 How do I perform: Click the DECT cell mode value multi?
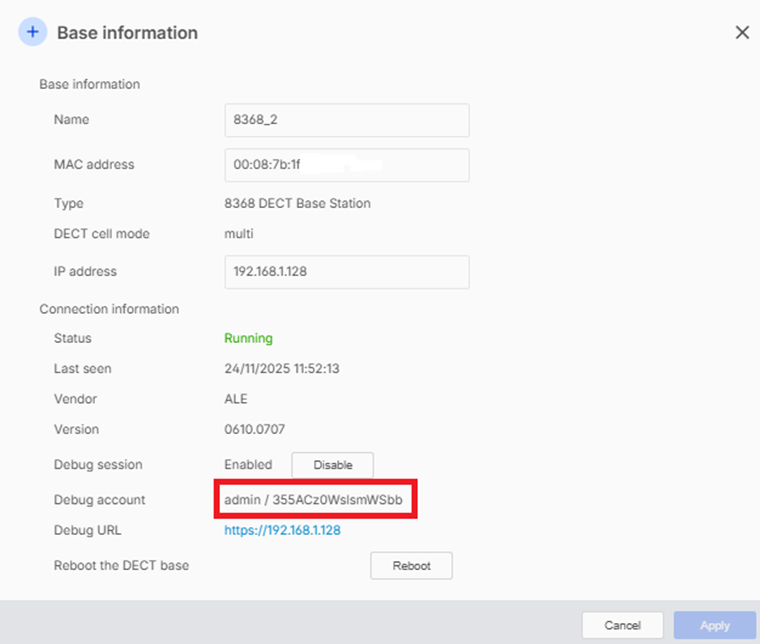pos(239,234)
